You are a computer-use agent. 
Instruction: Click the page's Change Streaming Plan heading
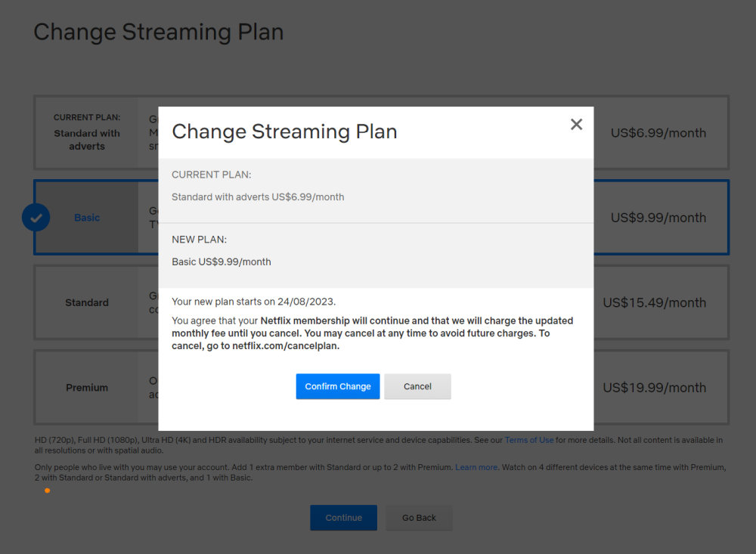point(159,32)
